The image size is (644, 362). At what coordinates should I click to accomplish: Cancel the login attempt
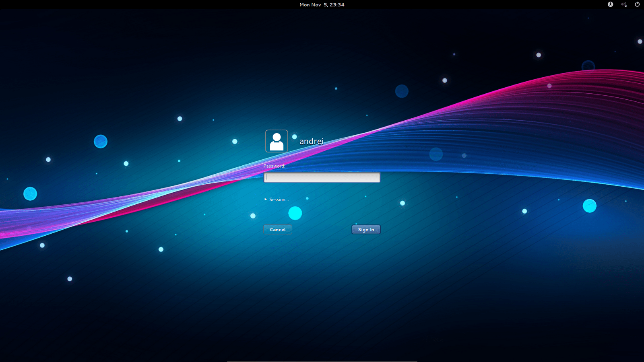[x=277, y=229]
